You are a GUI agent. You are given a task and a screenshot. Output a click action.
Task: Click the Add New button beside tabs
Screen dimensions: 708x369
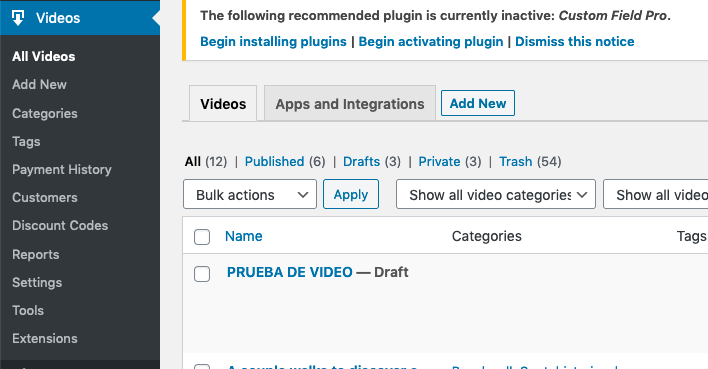coord(478,103)
